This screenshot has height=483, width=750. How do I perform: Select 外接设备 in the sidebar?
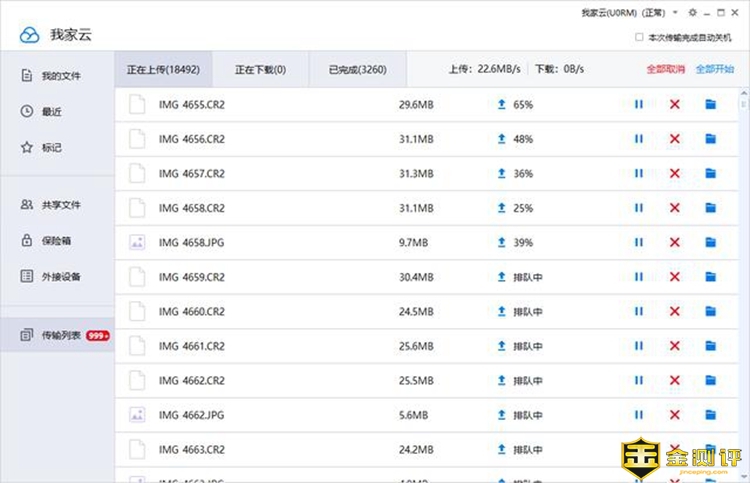(x=60, y=276)
